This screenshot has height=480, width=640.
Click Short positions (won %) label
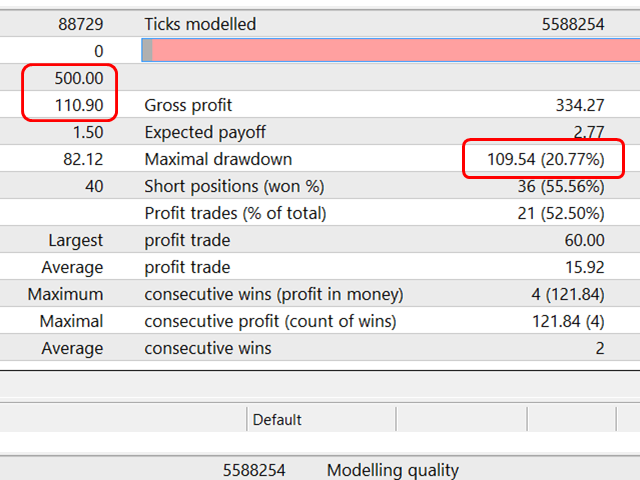[x=234, y=187]
